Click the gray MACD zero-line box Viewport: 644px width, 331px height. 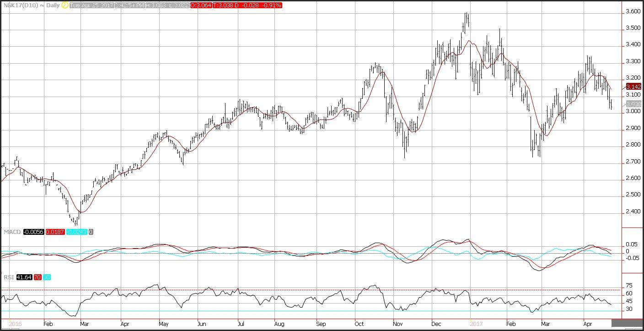click(91, 232)
